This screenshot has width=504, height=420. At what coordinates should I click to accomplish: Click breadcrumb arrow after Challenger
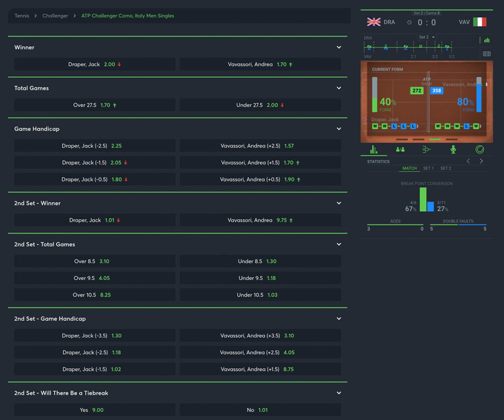pyautogui.click(x=75, y=16)
